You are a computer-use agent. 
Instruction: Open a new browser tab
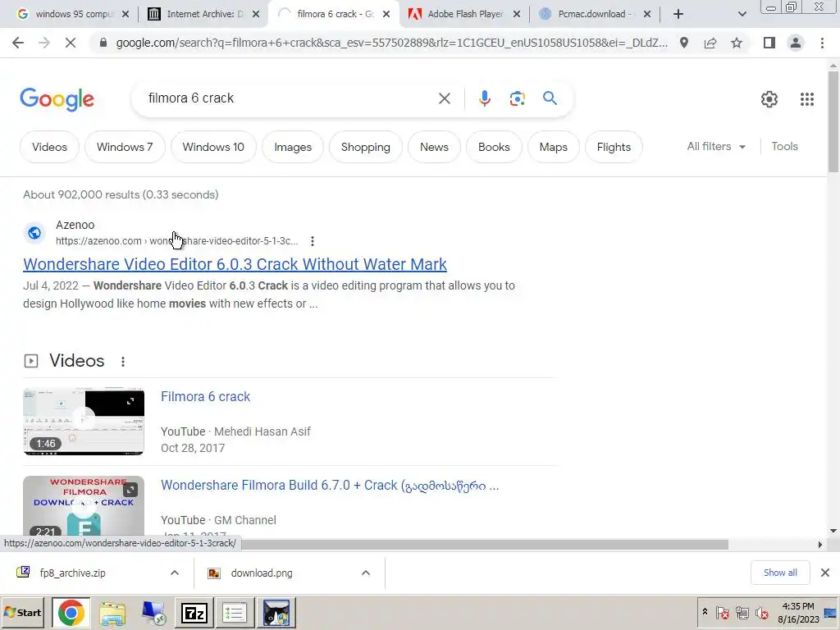(678, 14)
